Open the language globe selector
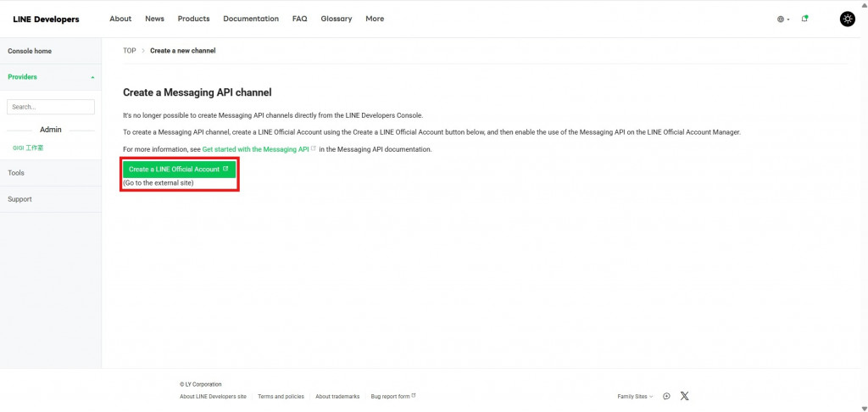 tap(782, 19)
